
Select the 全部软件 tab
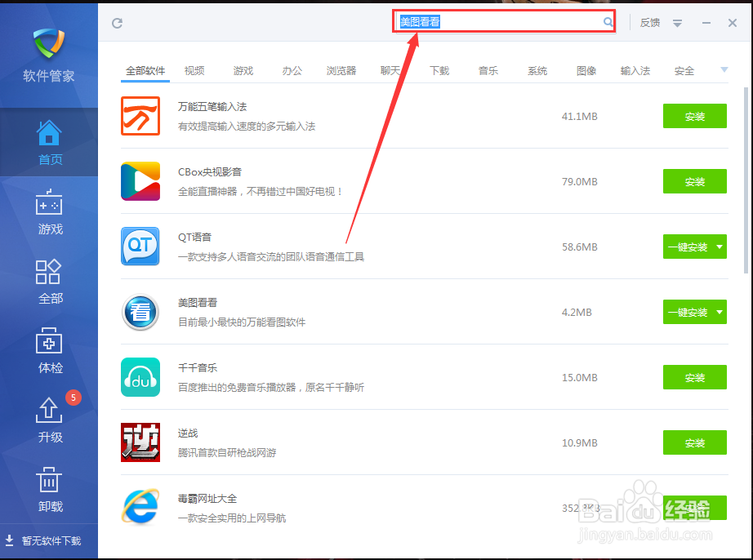point(145,71)
